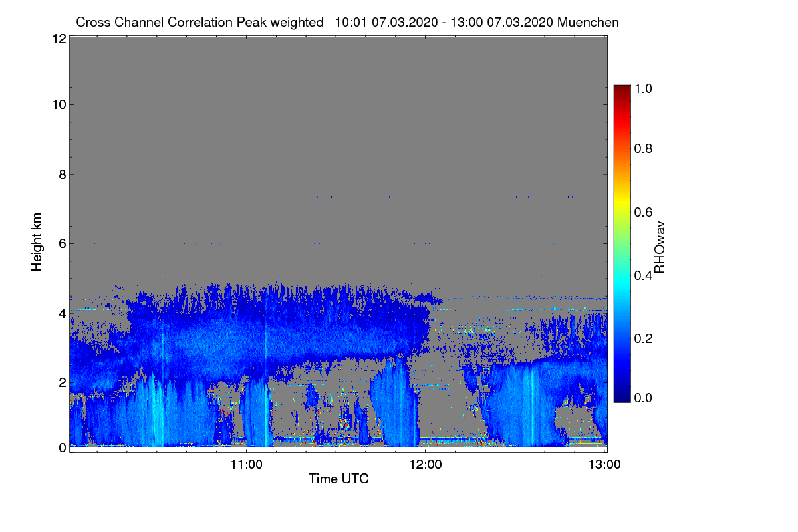Click the height tick label 8
Screen dimensions: 798x532
(61, 174)
